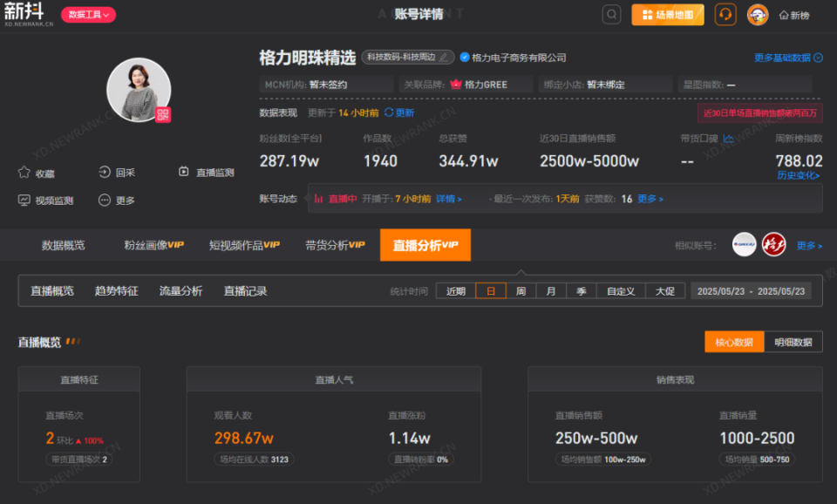This screenshot has width=837, height=504.
Task: Edit the 科技数码-科技周边 category tag
Action: (443, 58)
